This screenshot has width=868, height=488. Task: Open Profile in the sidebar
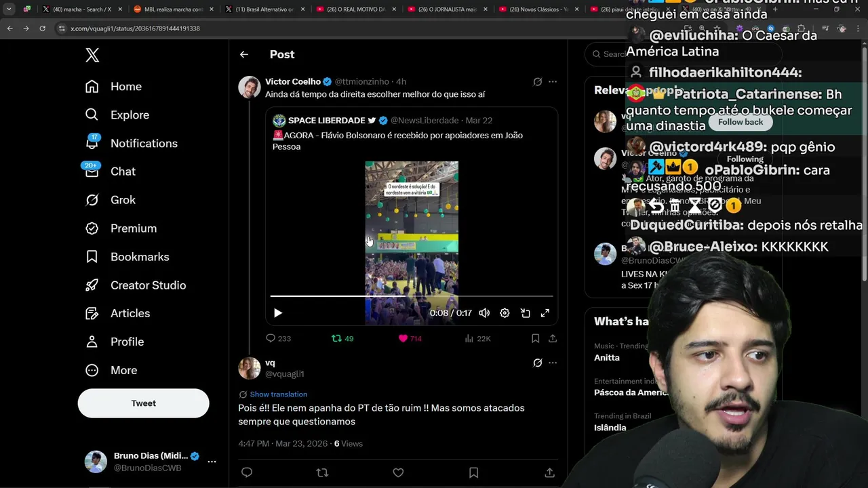point(114,342)
